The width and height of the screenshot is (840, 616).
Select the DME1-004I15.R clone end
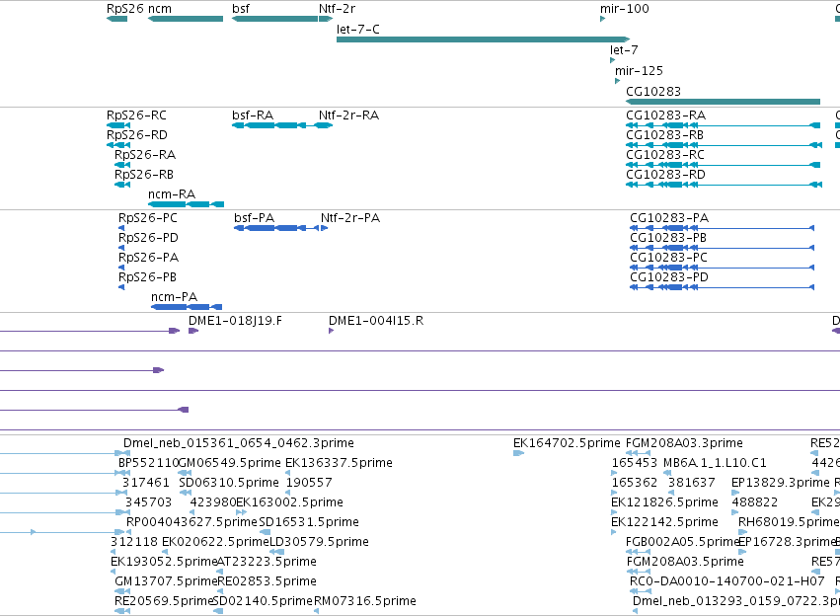[x=375, y=321]
